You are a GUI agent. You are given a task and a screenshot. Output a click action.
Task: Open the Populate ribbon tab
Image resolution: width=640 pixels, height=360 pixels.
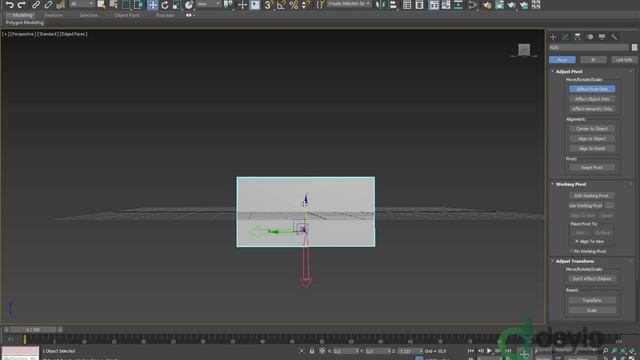pyautogui.click(x=165, y=15)
